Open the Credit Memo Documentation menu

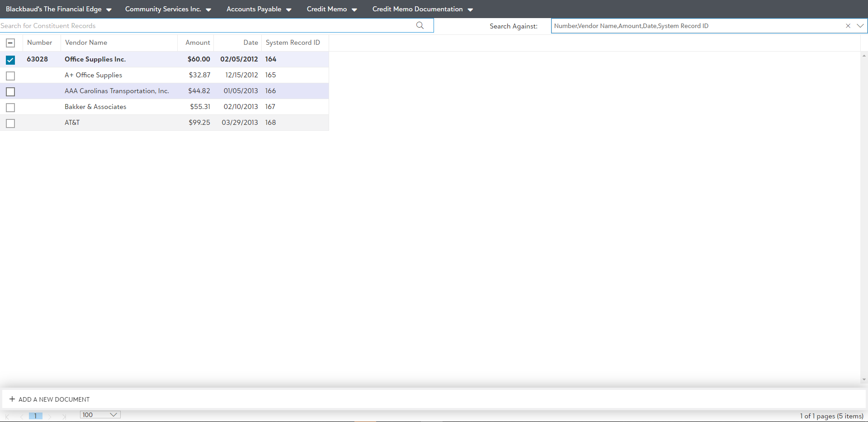pyautogui.click(x=422, y=9)
